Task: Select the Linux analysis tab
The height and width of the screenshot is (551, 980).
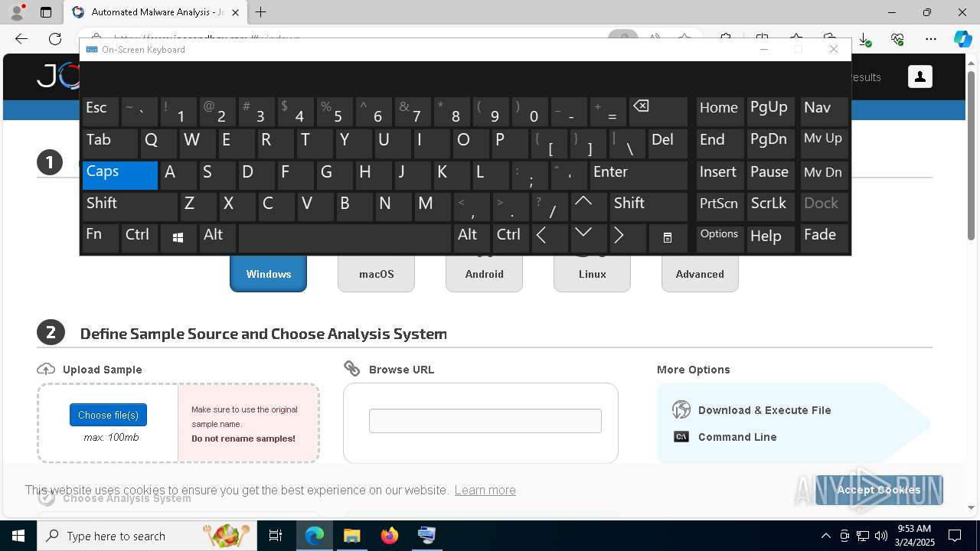Action: point(592,273)
